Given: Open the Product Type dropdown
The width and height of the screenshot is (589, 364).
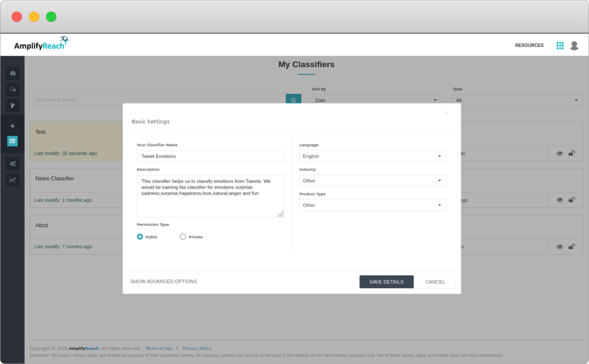Looking at the screenshot, I should [x=373, y=205].
